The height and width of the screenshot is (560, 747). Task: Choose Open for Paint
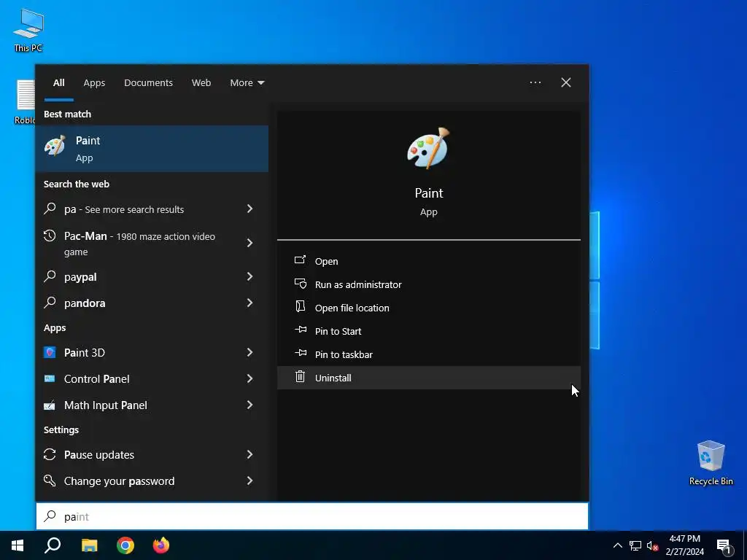pyautogui.click(x=429, y=261)
